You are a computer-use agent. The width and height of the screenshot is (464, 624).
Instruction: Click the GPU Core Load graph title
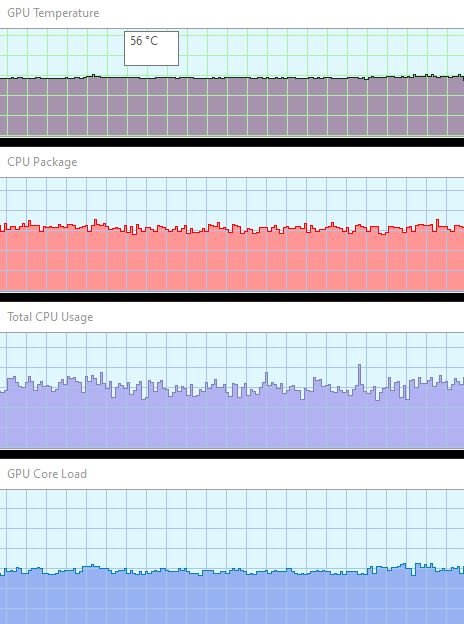[47, 474]
